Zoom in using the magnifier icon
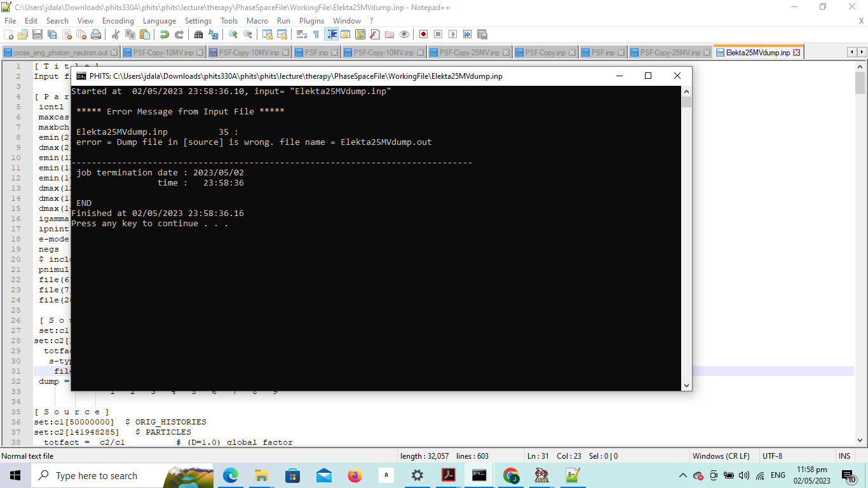The height and width of the screenshot is (488, 868). coord(233,34)
